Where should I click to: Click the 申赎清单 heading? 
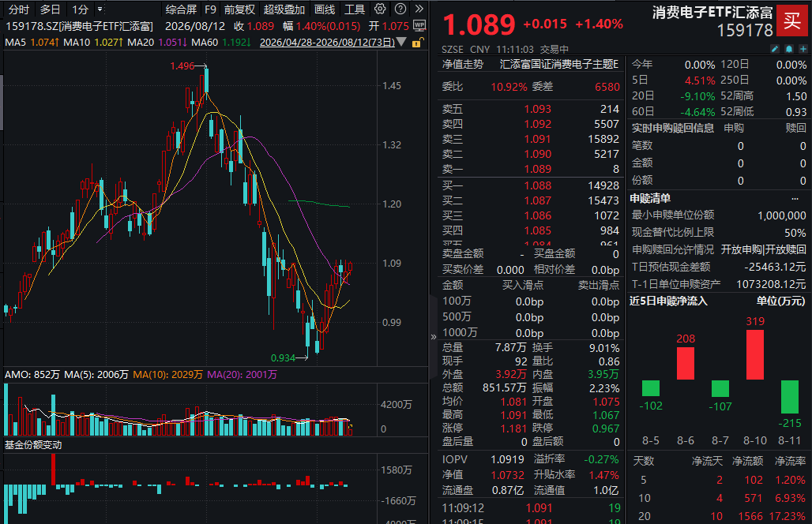tap(650, 198)
